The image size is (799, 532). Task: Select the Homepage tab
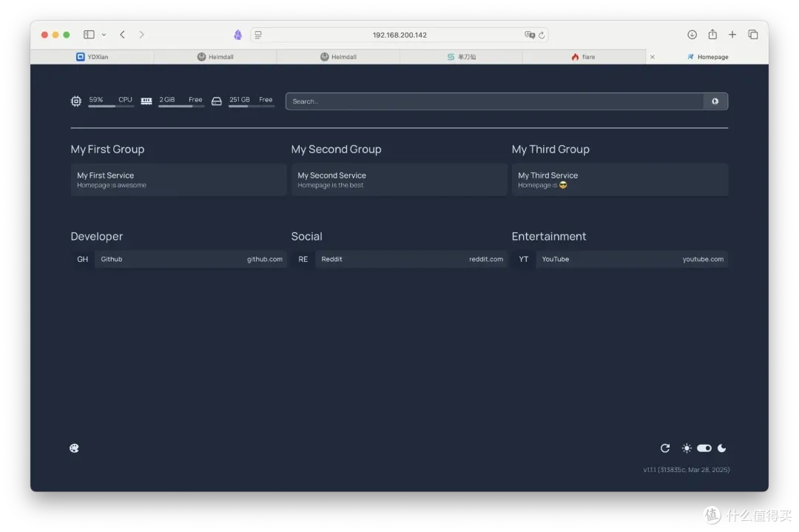708,56
